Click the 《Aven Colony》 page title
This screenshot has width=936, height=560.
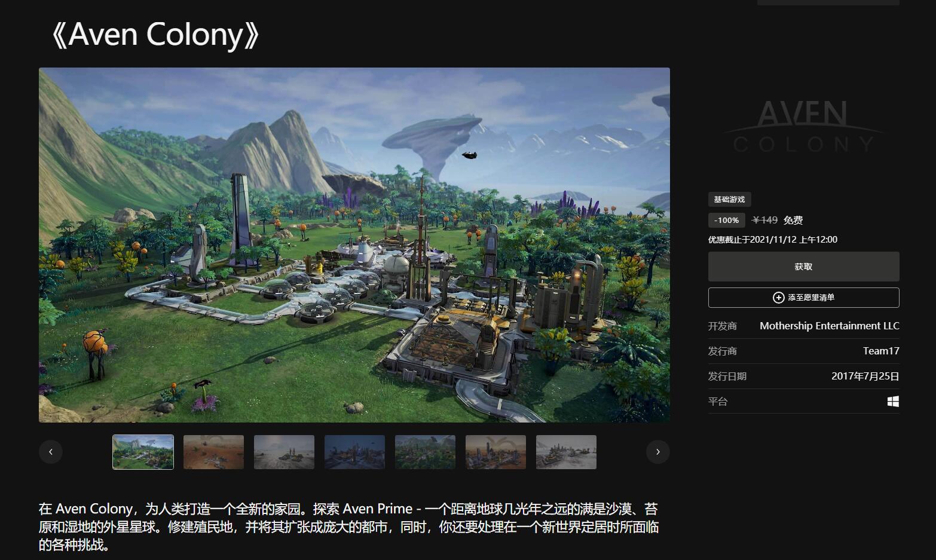pyautogui.click(x=155, y=34)
